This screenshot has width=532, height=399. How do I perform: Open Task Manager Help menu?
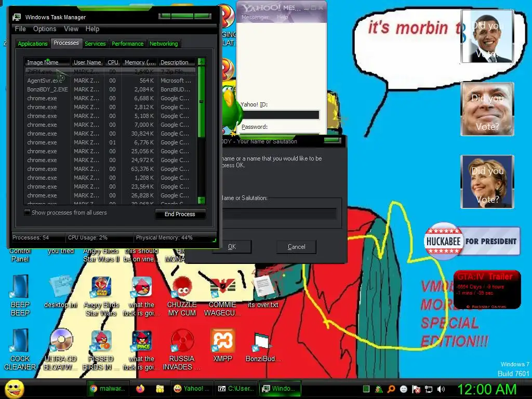point(92,29)
